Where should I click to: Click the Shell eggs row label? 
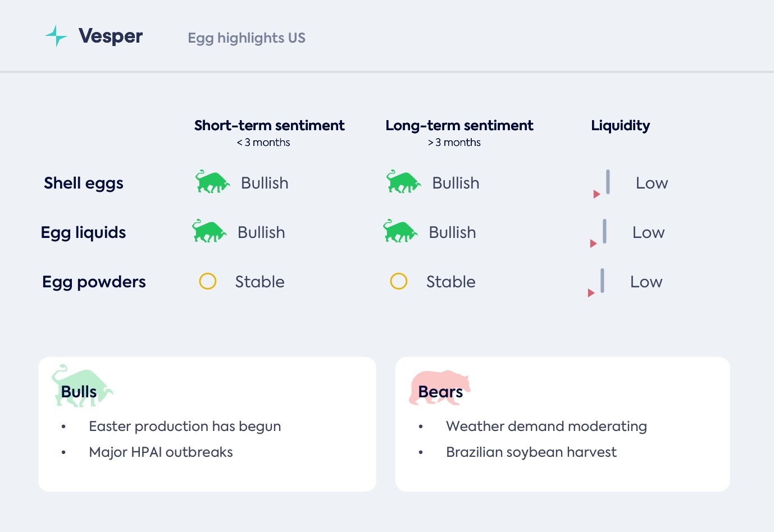84,183
